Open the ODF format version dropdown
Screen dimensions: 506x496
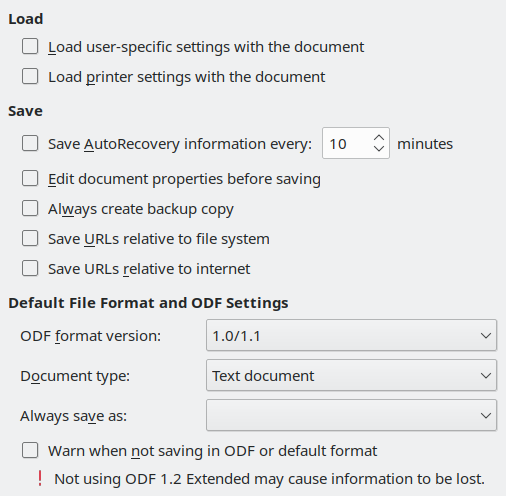351,335
